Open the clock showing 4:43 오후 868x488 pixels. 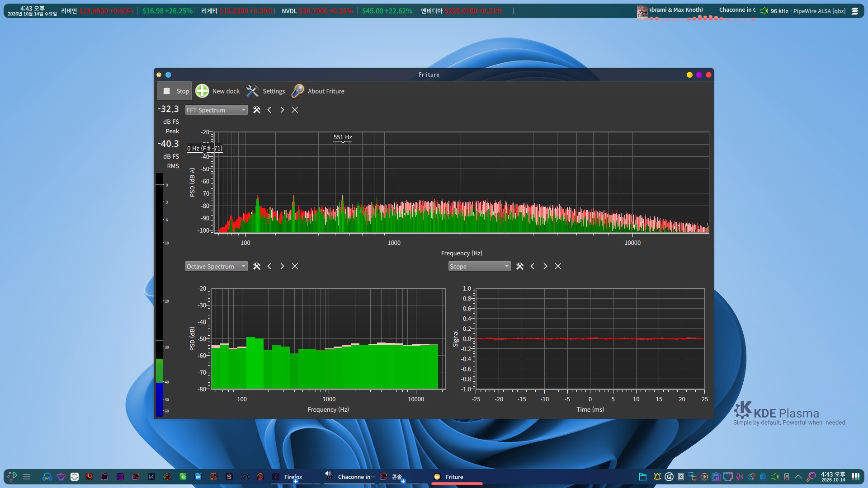click(x=833, y=477)
